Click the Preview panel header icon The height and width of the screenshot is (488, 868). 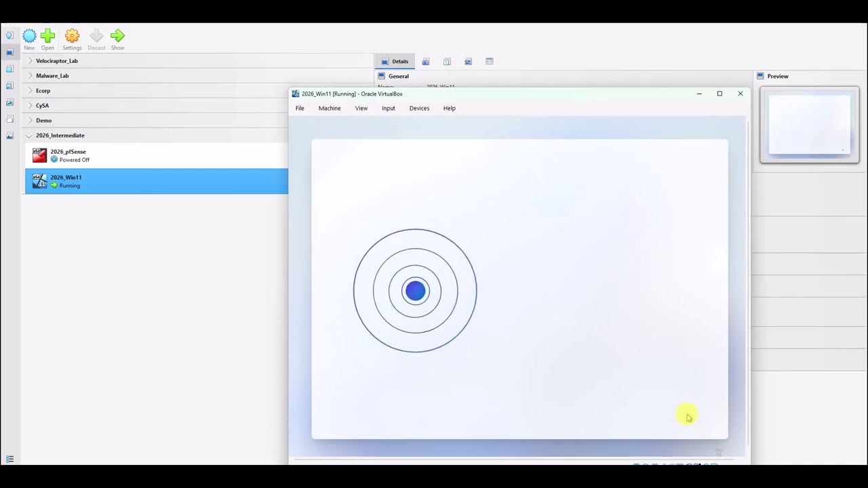[760, 77]
